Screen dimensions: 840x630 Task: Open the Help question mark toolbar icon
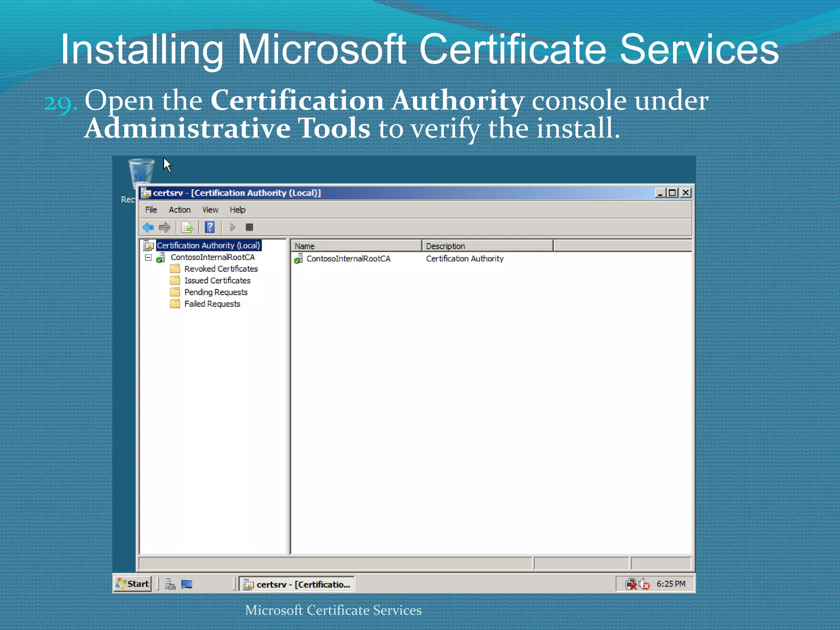pyautogui.click(x=210, y=227)
